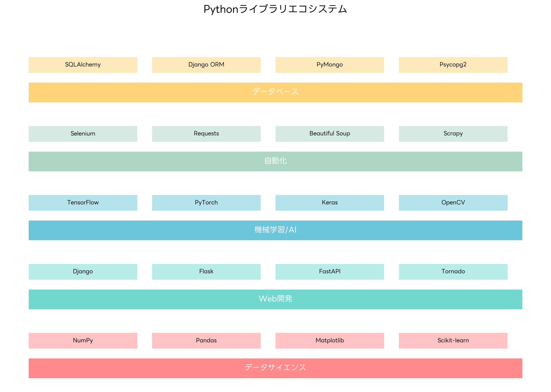
Task: Select the TensorFlow box
Action: 83,203
